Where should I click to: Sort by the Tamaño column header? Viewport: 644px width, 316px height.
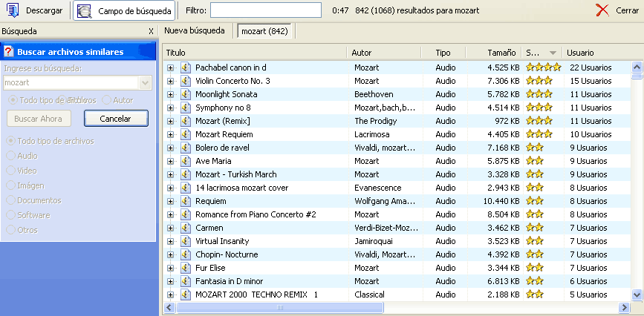click(x=494, y=53)
